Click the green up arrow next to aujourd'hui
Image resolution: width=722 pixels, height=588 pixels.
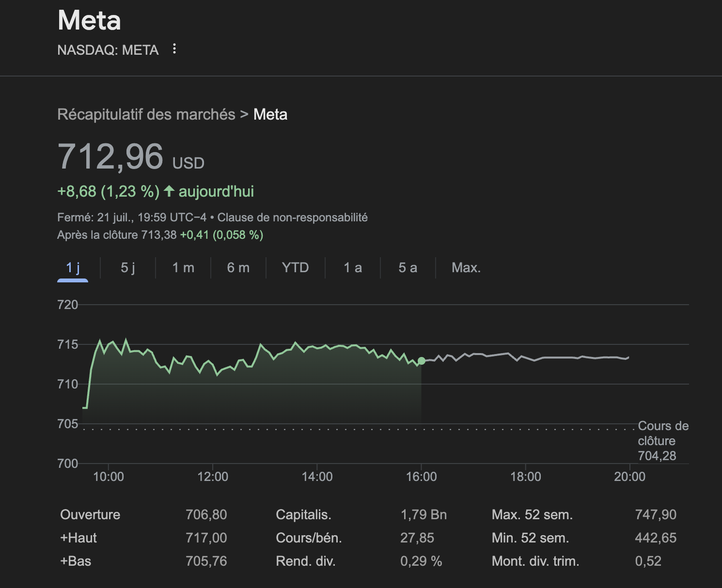(x=169, y=191)
